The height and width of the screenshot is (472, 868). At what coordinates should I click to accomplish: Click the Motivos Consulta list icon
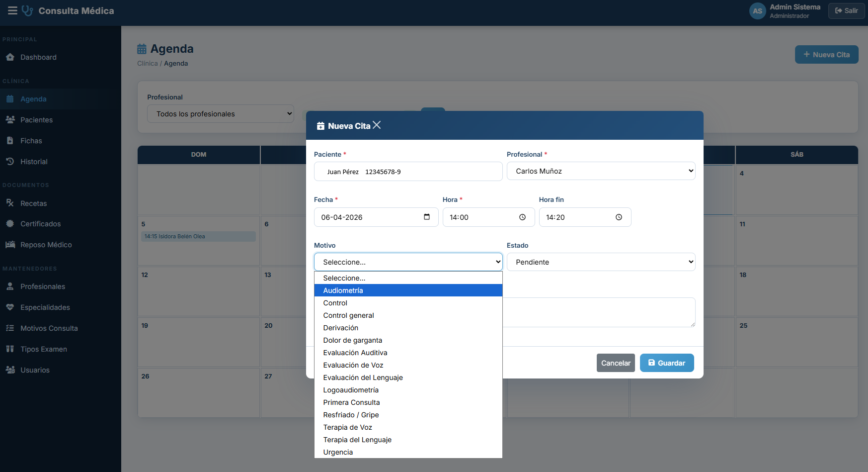pos(10,328)
